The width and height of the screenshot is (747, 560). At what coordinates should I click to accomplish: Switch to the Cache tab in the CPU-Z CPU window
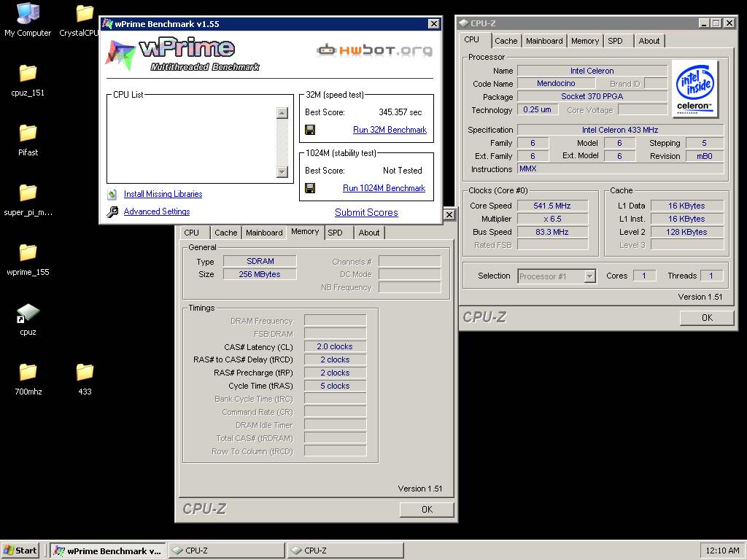coord(506,41)
